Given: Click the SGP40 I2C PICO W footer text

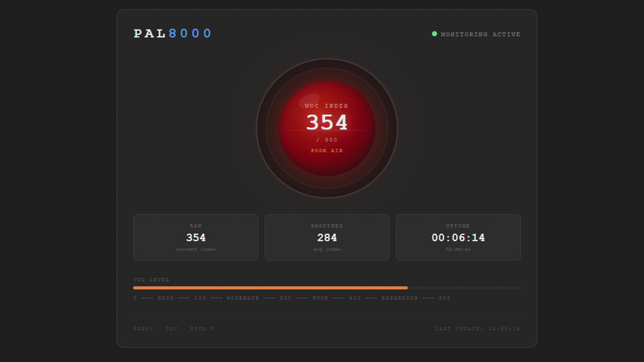Looking at the screenshot, I should click(x=174, y=329).
